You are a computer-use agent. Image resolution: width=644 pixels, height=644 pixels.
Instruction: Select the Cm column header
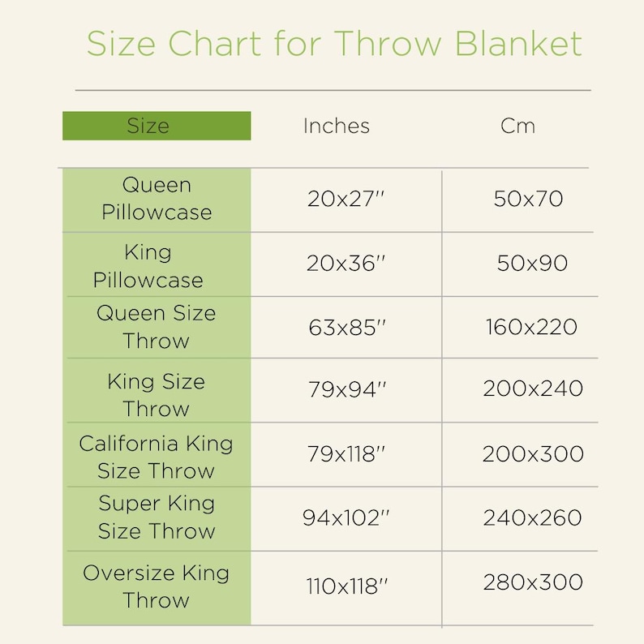pyautogui.click(x=518, y=126)
